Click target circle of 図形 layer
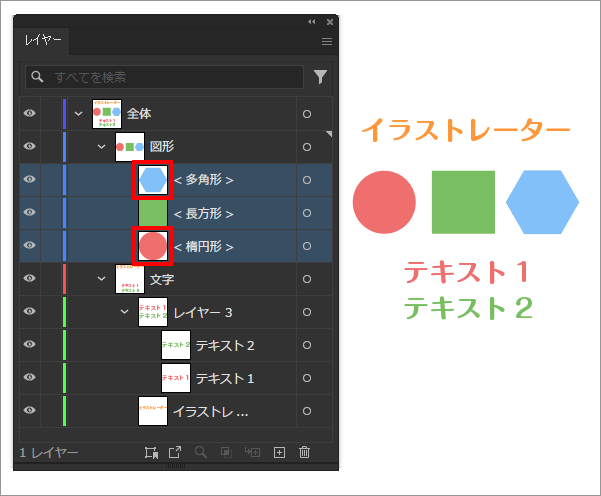601x496 pixels. pyautogui.click(x=307, y=147)
